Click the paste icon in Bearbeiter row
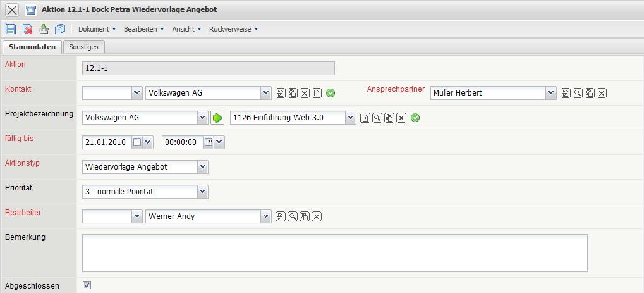644x293 pixels. pyautogui.click(x=305, y=217)
